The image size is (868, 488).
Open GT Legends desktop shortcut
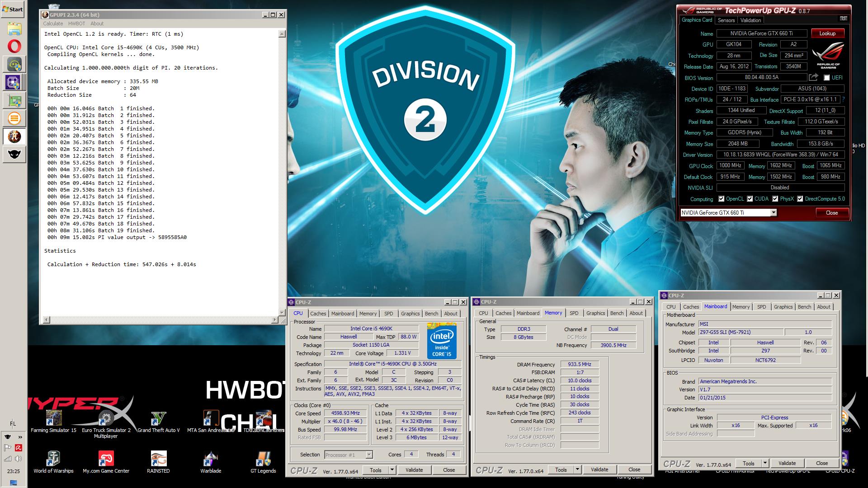click(x=263, y=462)
